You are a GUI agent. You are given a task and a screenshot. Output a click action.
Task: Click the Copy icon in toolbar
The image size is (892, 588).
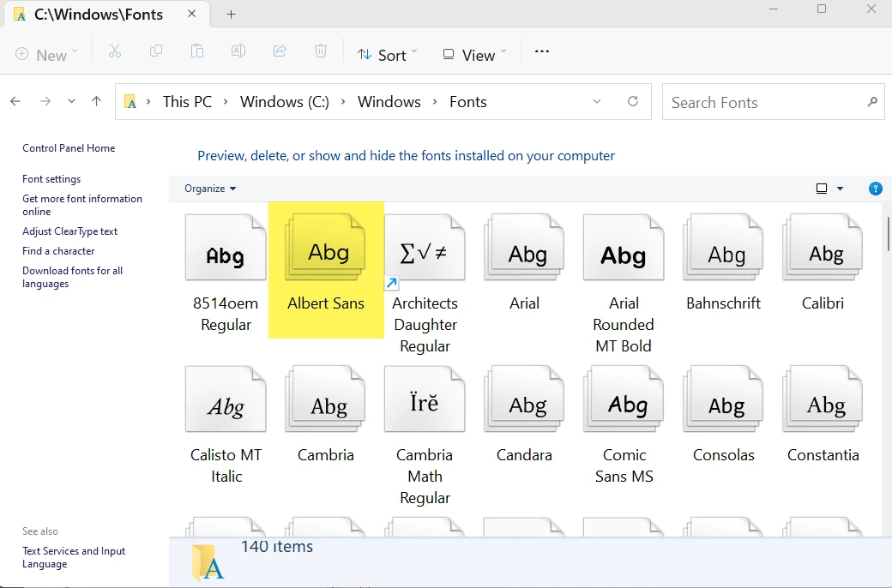click(x=156, y=51)
